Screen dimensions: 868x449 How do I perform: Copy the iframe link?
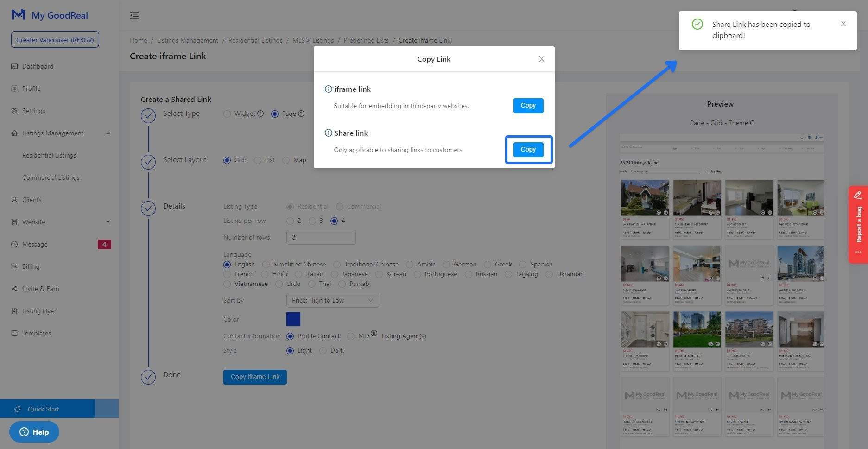point(528,106)
